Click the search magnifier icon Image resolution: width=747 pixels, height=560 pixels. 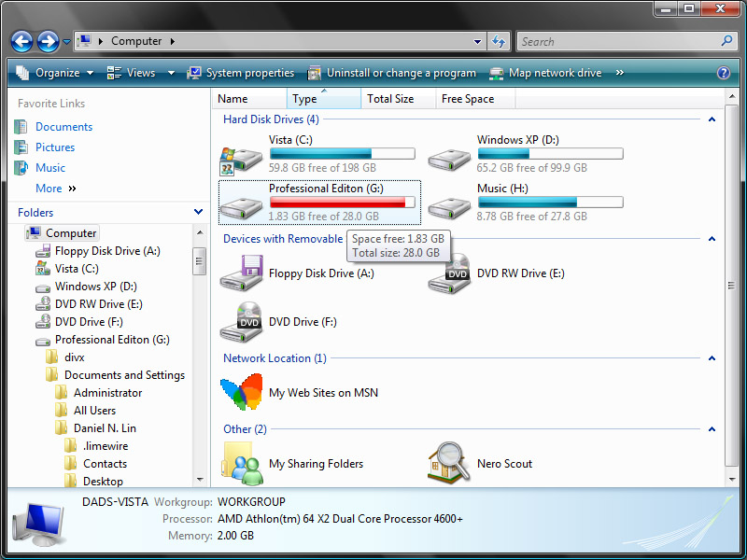click(726, 41)
